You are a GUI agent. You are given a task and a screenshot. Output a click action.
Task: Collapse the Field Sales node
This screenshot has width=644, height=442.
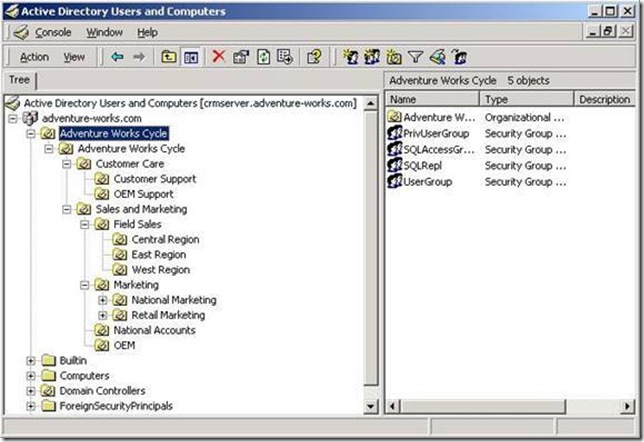(85, 224)
